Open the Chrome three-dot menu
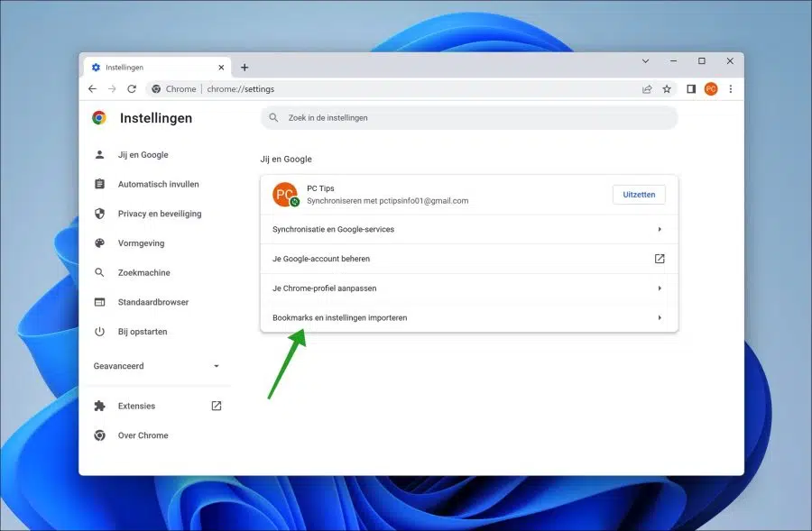The height and width of the screenshot is (531, 812). (x=730, y=89)
